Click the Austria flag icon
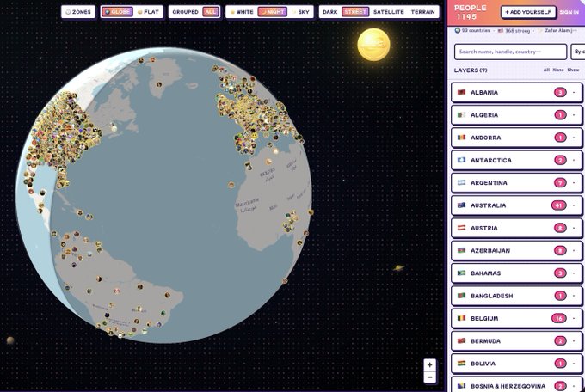585x392 pixels. click(461, 228)
